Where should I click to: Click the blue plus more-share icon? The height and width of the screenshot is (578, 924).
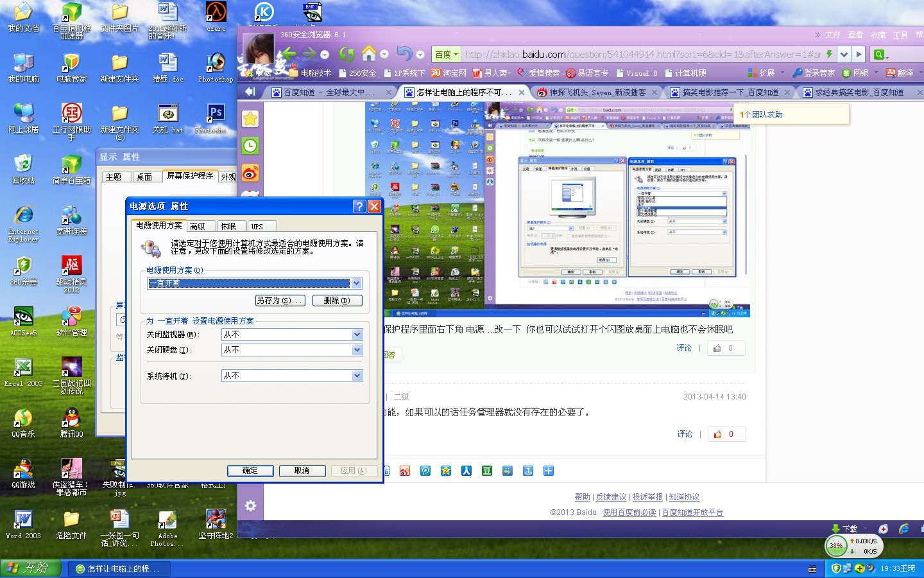[x=549, y=471]
